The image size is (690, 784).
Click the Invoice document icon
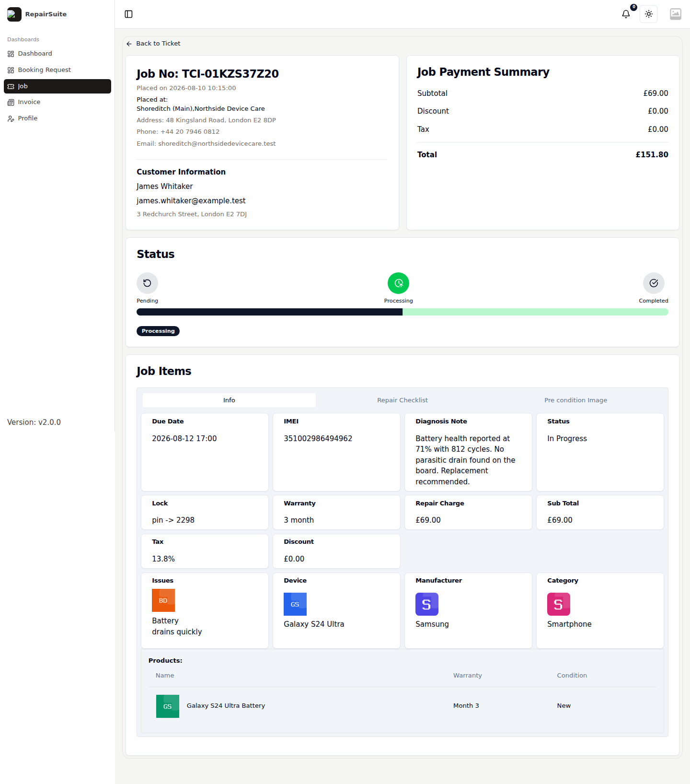[x=11, y=103]
